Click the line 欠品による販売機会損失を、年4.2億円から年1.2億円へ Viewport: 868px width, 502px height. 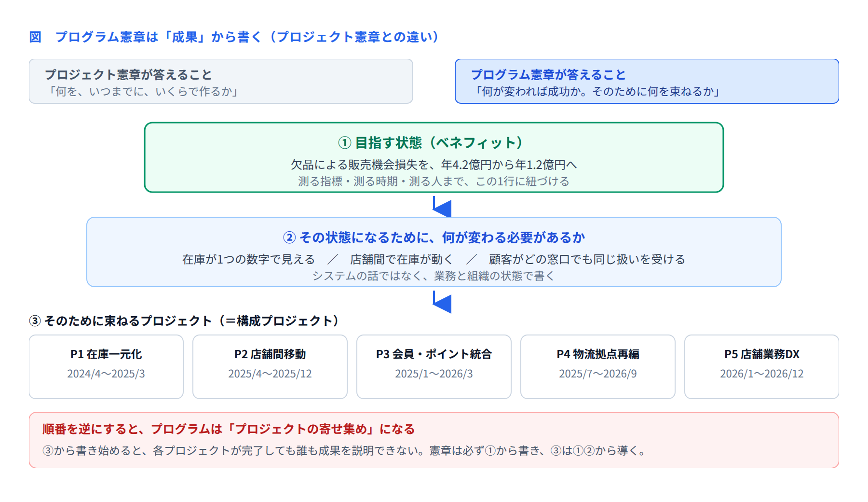click(x=434, y=165)
